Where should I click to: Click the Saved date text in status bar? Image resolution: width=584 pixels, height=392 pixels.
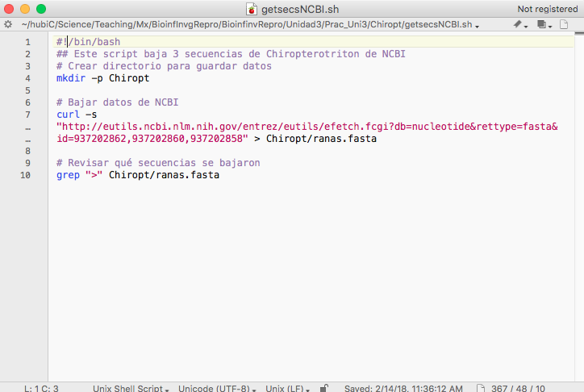tap(403, 388)
